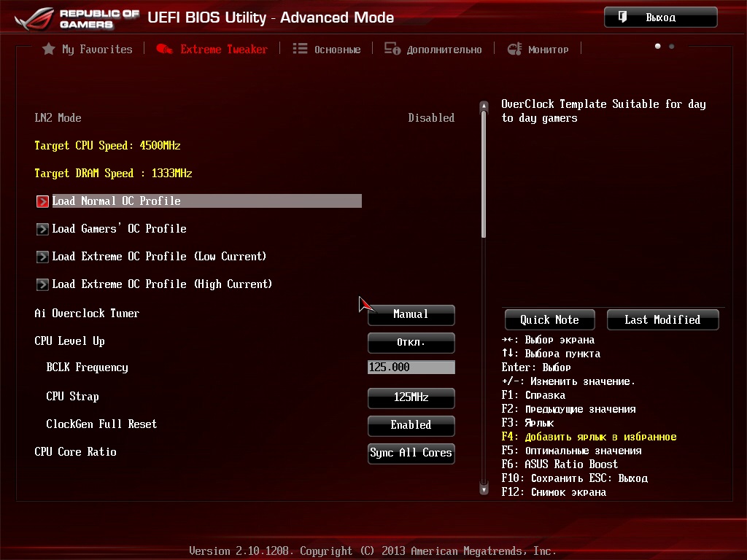747x560 pixels.
Task: Click Target CPU Speed: 4500MHz text
Action: (x=108, y=146)
